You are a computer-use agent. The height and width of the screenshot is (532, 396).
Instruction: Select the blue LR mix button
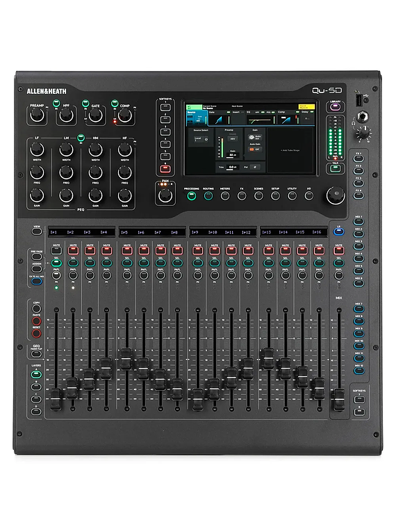338,232
